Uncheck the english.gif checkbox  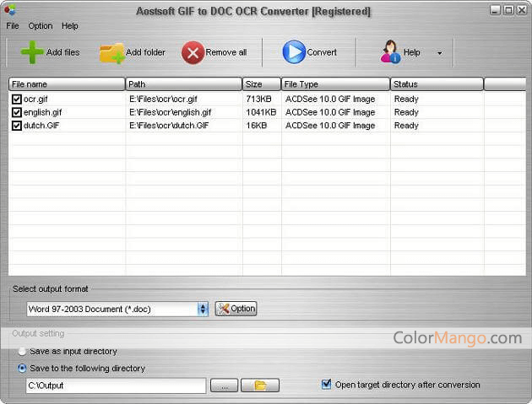pyautogui.click(x=16, y=112)
